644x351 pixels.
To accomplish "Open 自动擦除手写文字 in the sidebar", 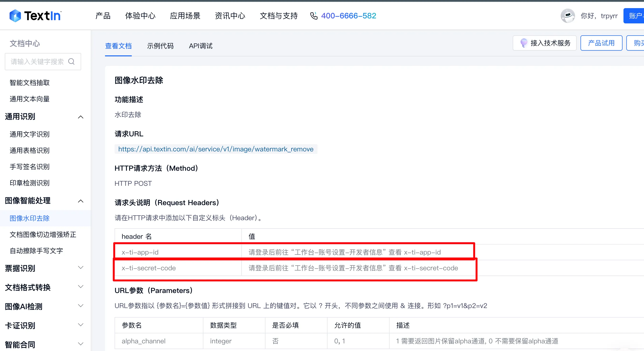I will click(x=36, y=251).
